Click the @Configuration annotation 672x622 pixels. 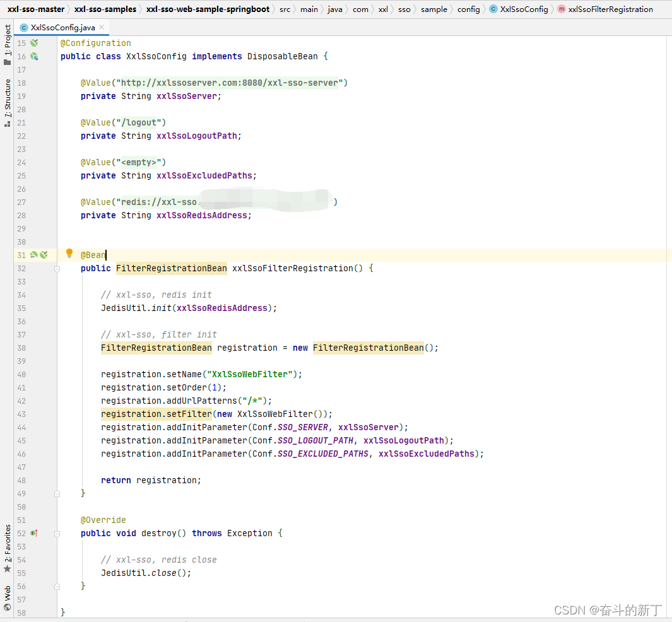pos(95,43)
